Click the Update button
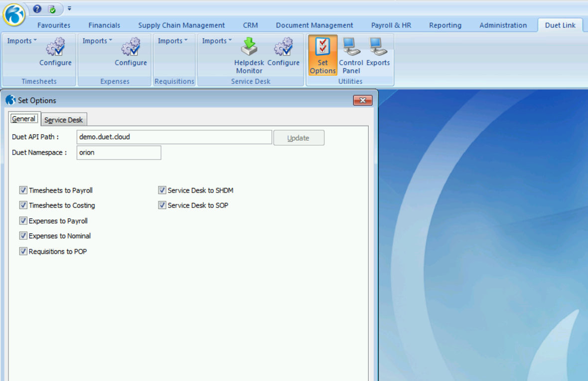Image resolution: width=588 pixels, height=381 pixels. coord(298,138)
